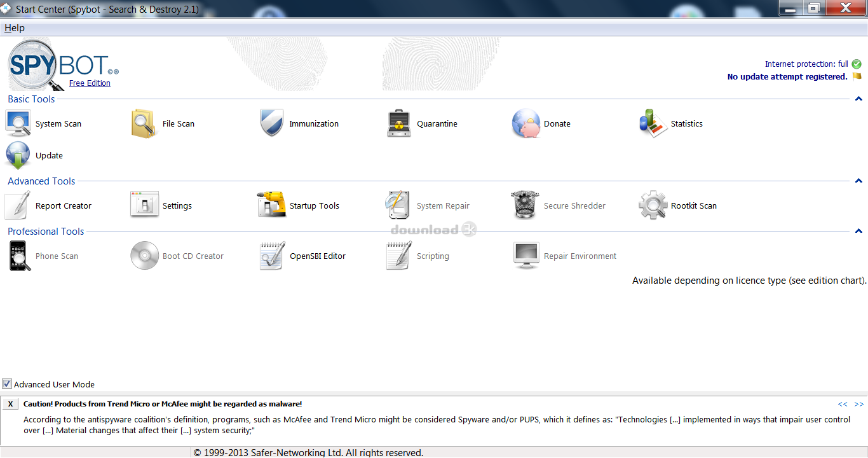
Task: Collapse the Advanced Tools section
Action: (858, 181)
